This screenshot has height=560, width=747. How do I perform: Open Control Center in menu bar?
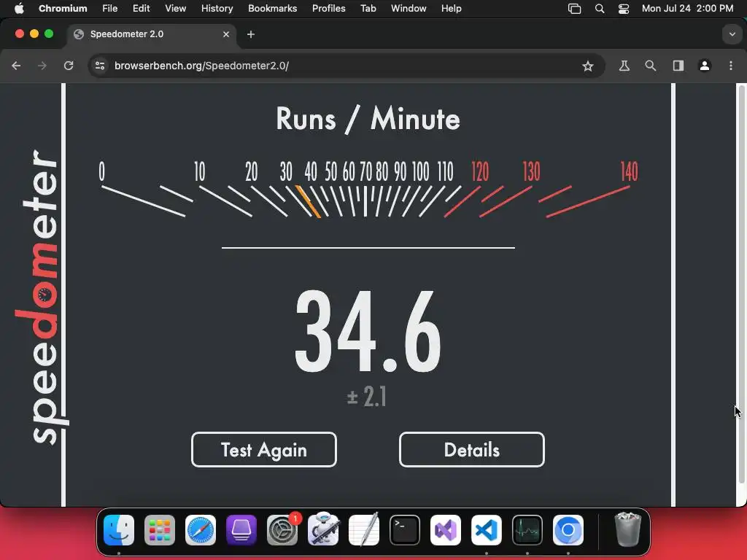tap(624, 9)
